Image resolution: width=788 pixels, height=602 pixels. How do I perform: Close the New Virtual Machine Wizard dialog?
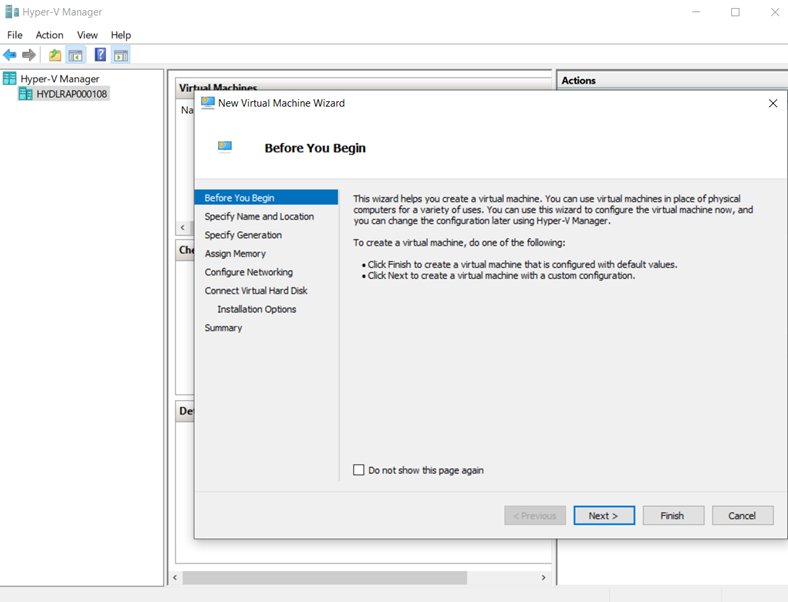click(x=773, y=103)
